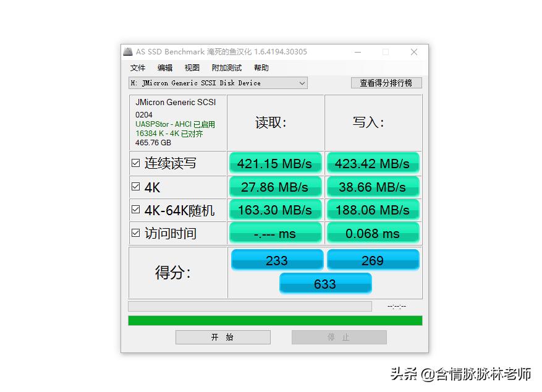This screenshot has height=392, width=542.
Task: Click the JMicron Generic SCSI info panel
Action: 177,122
